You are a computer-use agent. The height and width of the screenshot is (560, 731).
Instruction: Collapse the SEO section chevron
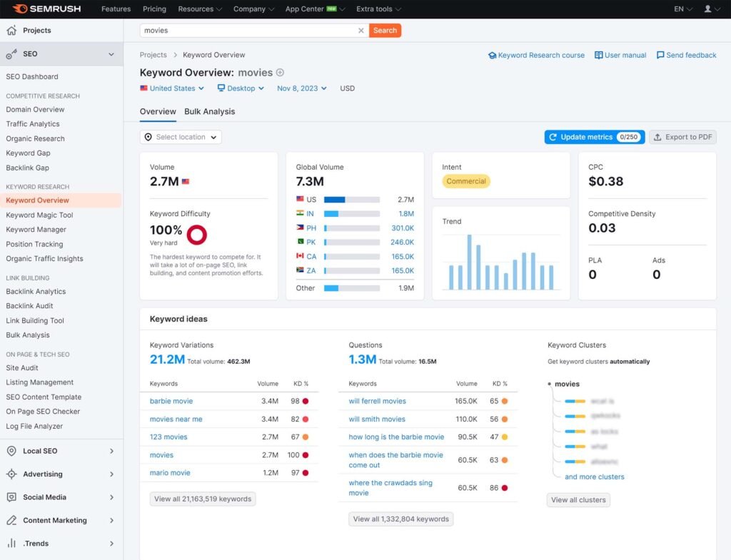pos(111,54)
